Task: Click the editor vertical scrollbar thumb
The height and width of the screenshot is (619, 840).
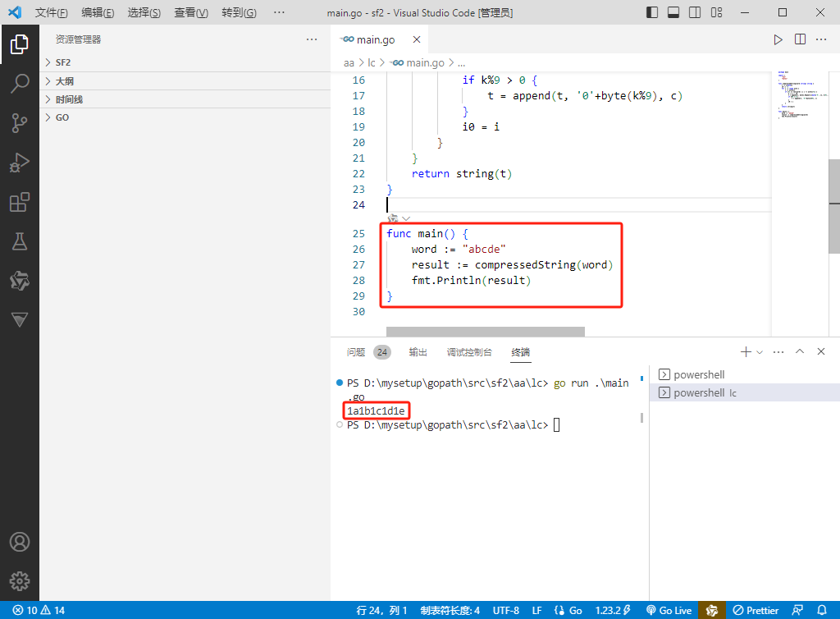Action: click(x=834, y=206)
